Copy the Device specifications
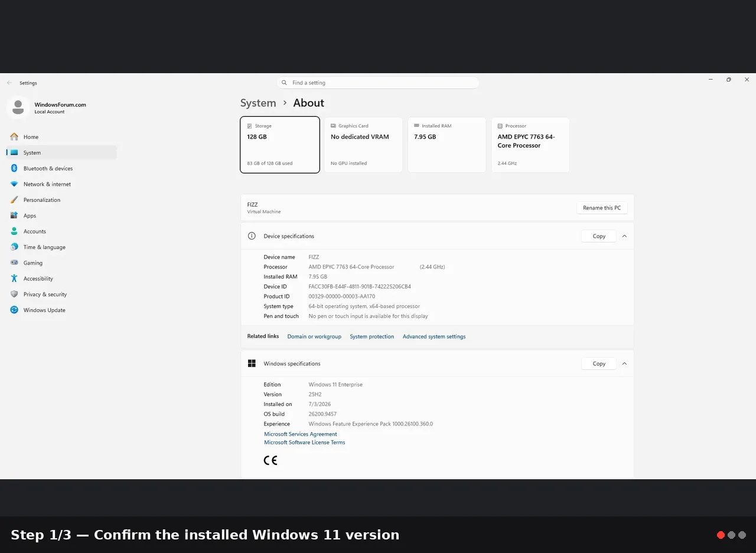 tap(599, 236)
